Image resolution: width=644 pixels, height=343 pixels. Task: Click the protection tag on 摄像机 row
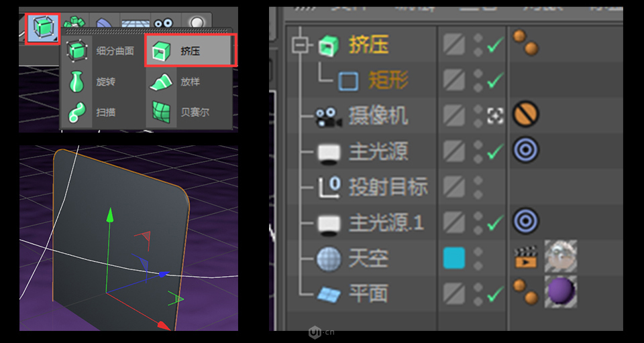[526, 114]
